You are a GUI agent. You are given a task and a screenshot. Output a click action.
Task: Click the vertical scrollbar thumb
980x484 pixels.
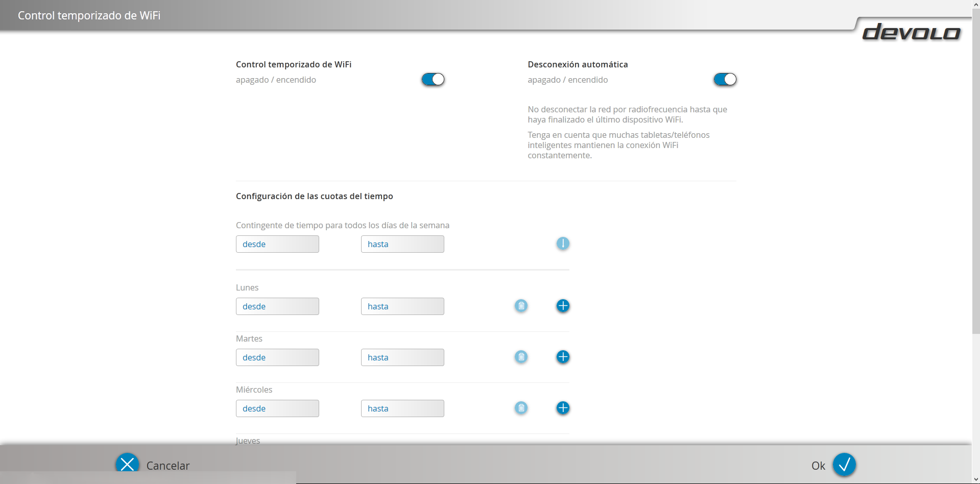tap(976, 171)
